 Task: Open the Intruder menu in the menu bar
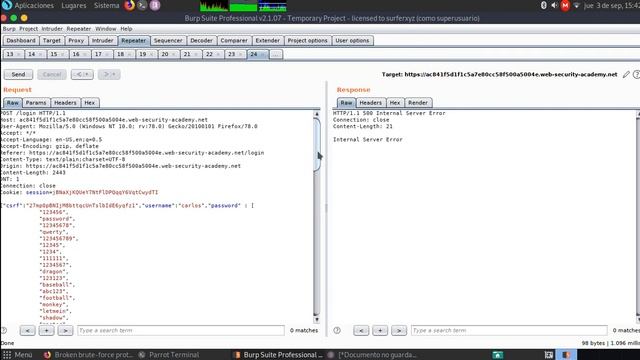coord(52,29)
